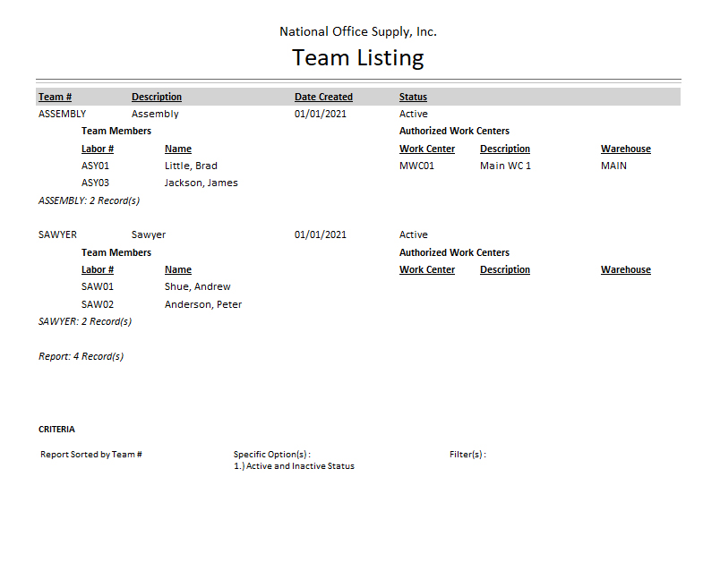
Task: Select labor number ASY03
Action: coord(97,183)
